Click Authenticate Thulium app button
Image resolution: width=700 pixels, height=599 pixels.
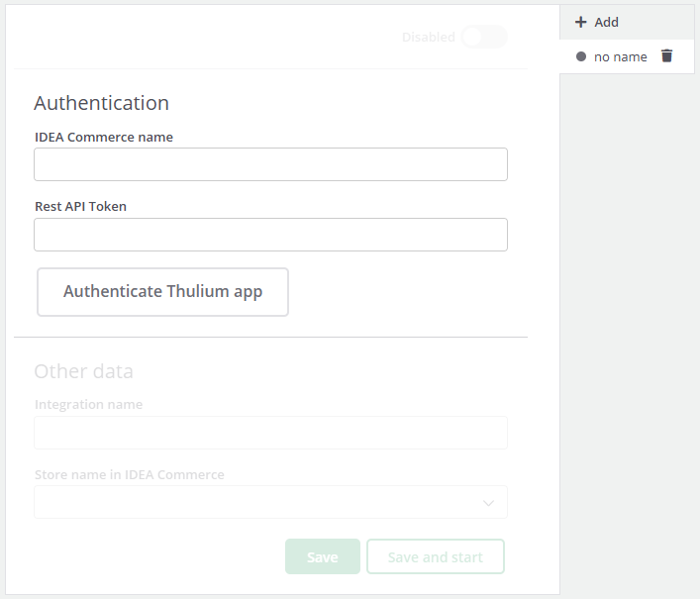tap(163, 292)
